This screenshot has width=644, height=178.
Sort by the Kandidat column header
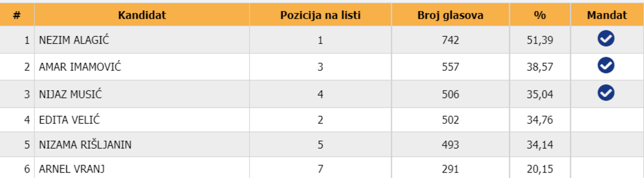142,15
